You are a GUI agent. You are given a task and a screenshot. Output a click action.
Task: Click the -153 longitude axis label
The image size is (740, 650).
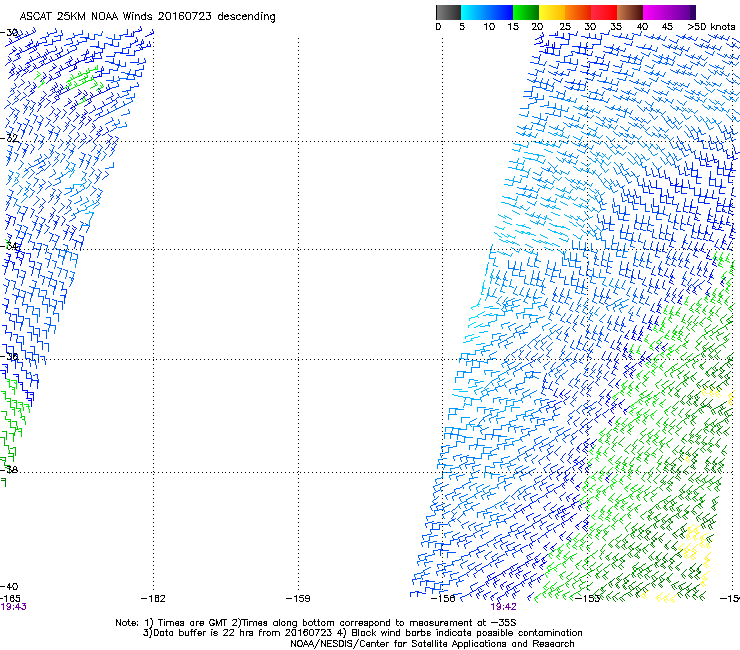tap(587, 599)
